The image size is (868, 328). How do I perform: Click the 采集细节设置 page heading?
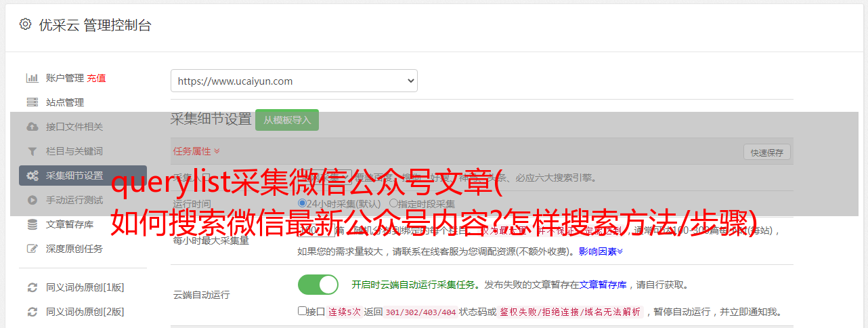(x=211, y=119)
